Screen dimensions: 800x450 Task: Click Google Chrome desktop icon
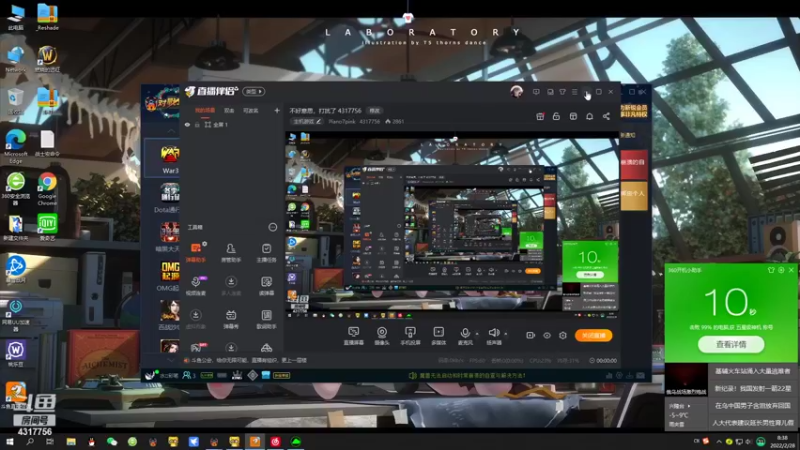(x=47, y=189)
